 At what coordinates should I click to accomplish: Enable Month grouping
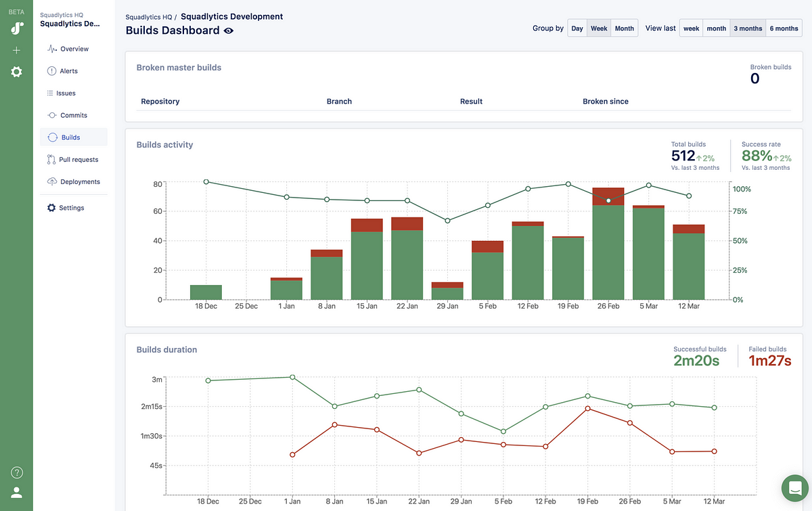(624, 28)
